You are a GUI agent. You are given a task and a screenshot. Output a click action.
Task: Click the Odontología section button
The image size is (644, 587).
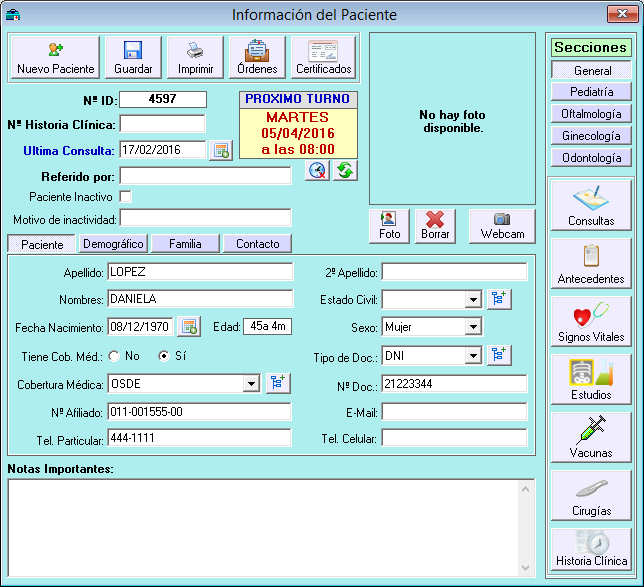pyautogui.click(x=591, y=158)
